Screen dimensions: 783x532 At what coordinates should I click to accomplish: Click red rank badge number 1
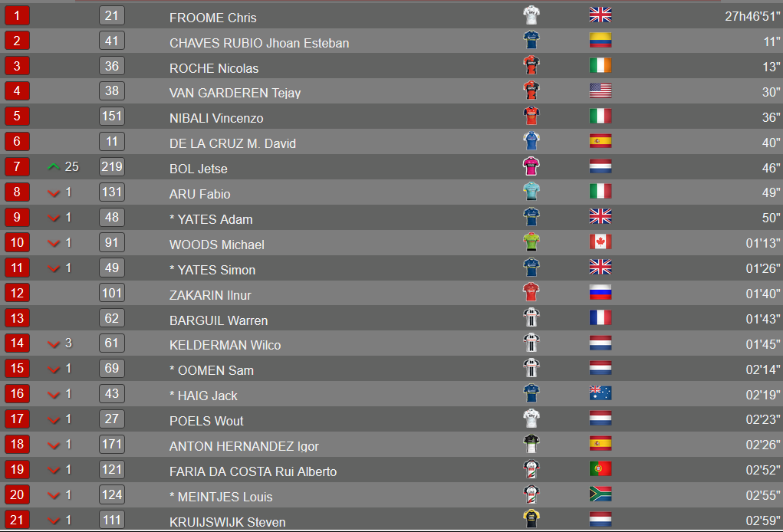17,15
